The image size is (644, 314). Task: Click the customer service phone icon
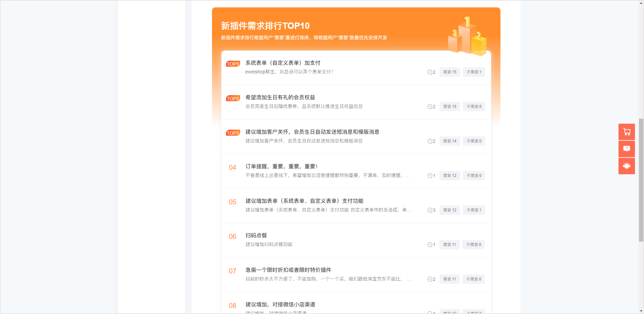pos(627,166)
